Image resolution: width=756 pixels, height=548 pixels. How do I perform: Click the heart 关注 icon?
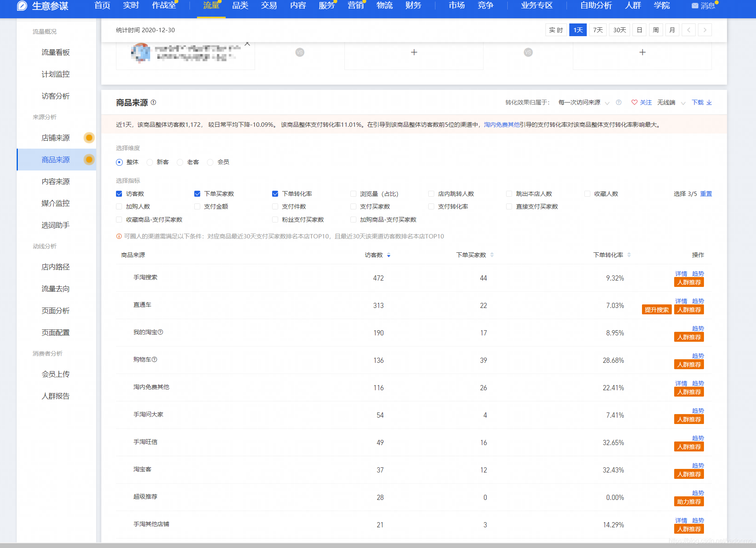click(634, 102)
